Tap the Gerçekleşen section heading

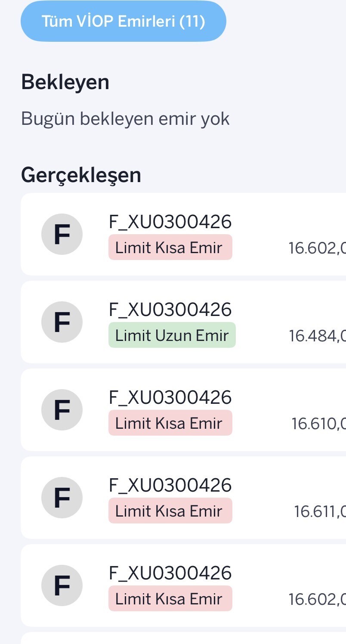[81, 175]
